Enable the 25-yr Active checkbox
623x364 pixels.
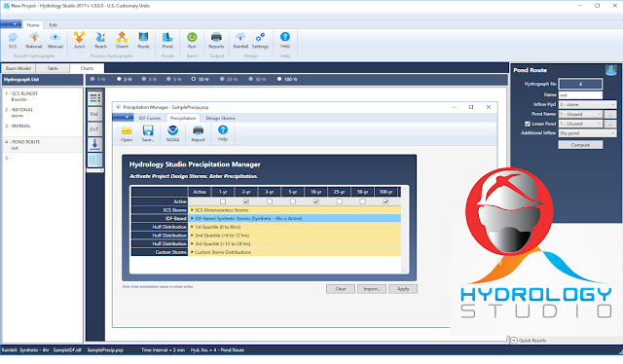click(340, 201)
